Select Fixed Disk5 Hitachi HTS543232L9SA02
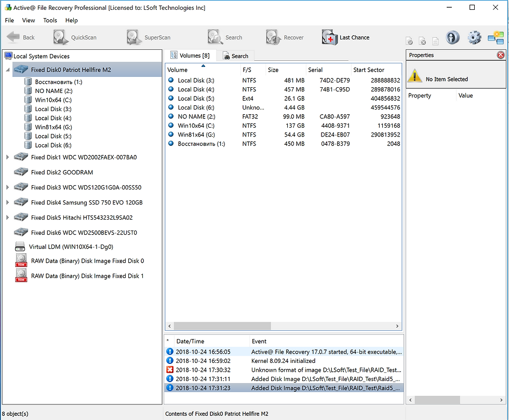The height and width of the screenshot is (420, 509). [82, 218]
